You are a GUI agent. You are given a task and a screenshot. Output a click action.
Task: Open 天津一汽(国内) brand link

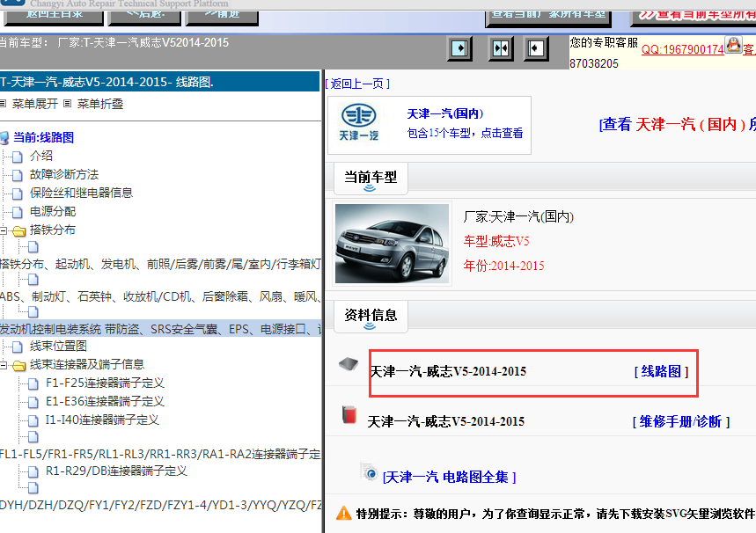pyautogui.click(x=445, y=113)
